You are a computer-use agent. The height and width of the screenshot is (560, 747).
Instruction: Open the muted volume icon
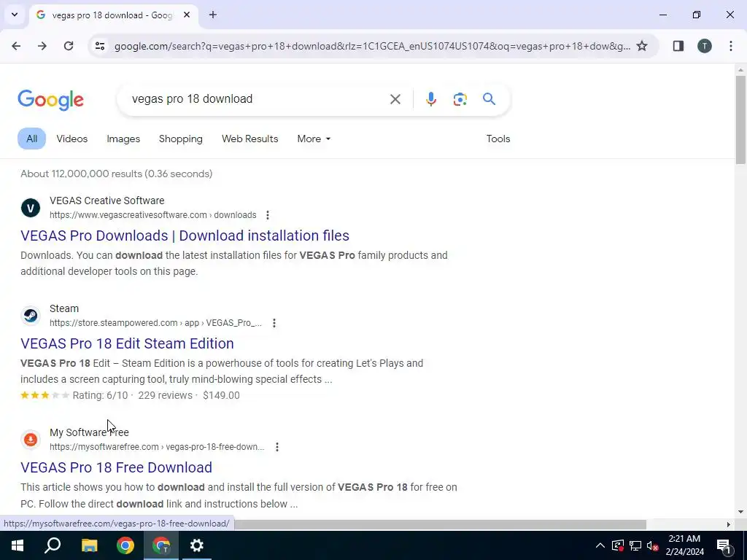coord(653,545)
